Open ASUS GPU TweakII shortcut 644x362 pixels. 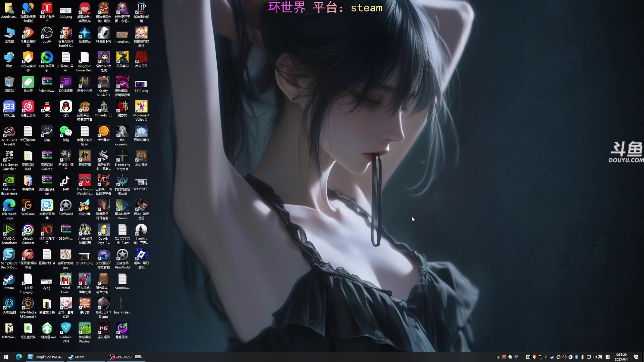9,136
